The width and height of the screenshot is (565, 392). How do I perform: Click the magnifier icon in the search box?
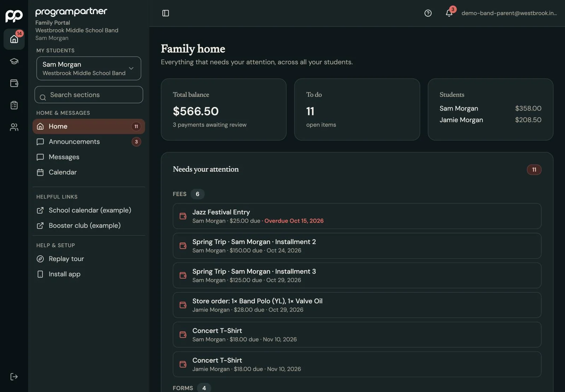click(43, 97)
